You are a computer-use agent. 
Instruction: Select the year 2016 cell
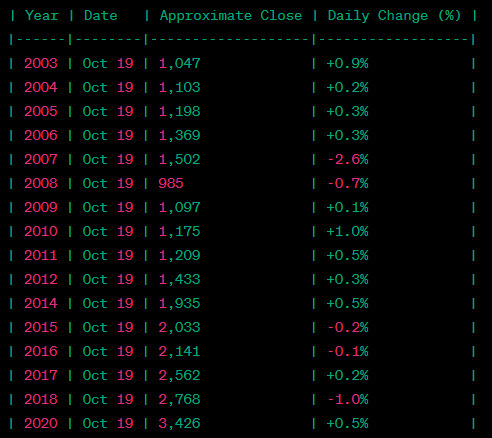(41, 351)
